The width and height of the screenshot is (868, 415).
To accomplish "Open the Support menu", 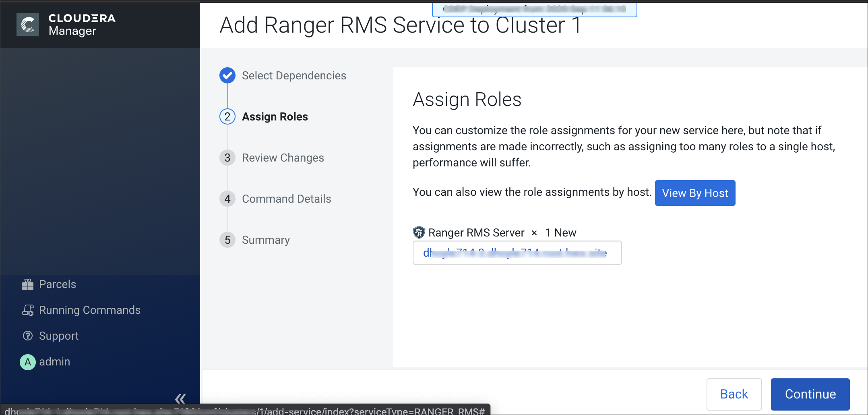I will point(59,336).
